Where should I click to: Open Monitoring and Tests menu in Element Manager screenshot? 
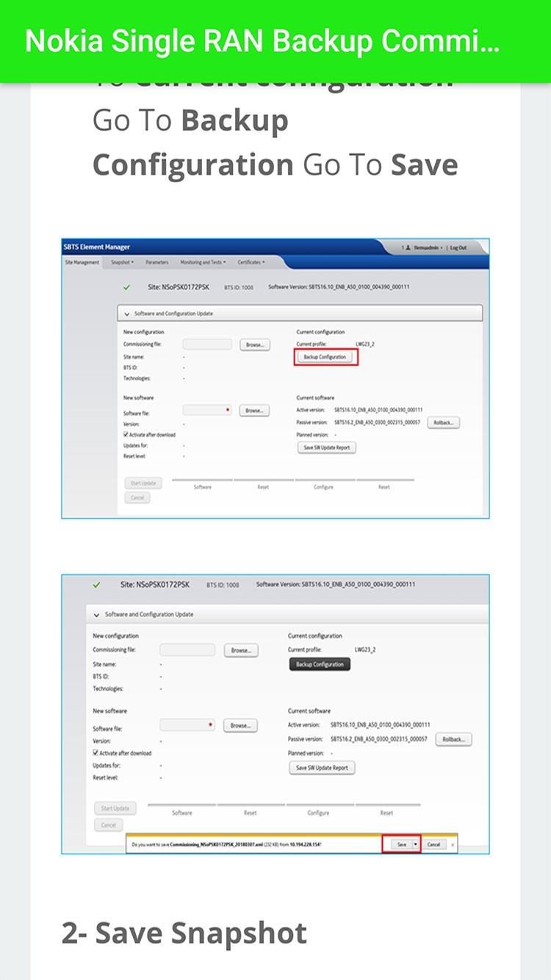203,262
